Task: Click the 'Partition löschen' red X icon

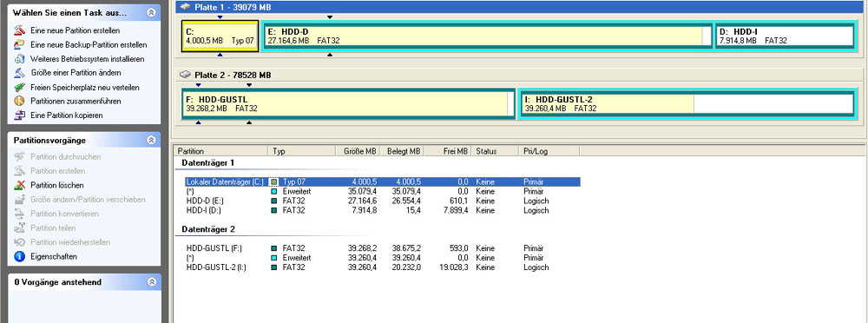Action: [20, 185]
